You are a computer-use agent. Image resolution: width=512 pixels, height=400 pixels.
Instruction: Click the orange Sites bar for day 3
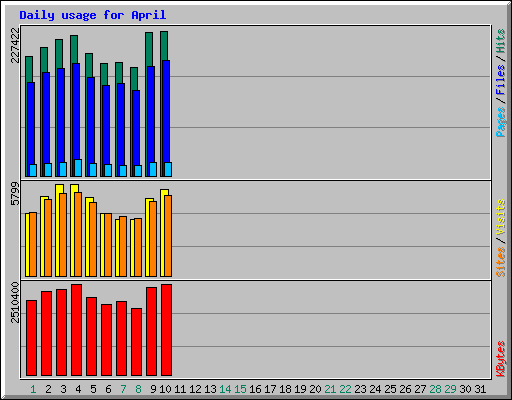pyautogui.click(x=63, y=235)
